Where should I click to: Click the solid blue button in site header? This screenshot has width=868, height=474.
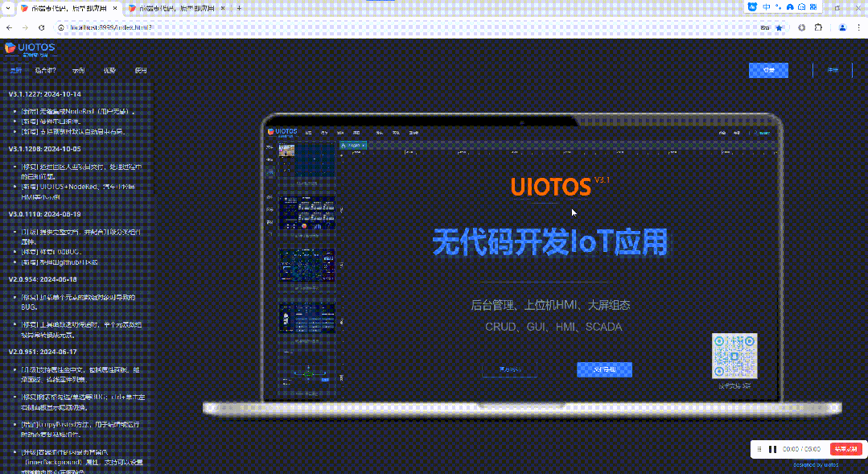[768, 70]
